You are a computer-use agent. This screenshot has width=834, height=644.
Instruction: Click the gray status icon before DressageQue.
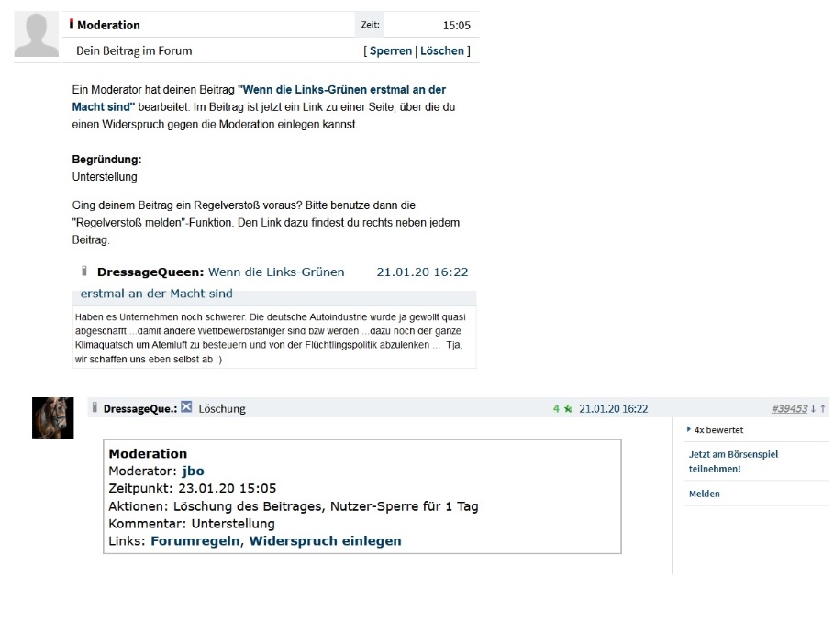click(x=95, y=407)
